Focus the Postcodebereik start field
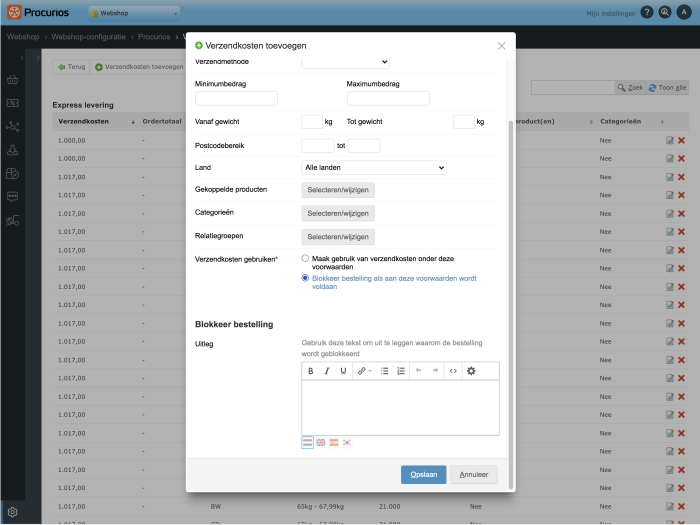Viewport: 700px width, 525px height. click(318, 146)
